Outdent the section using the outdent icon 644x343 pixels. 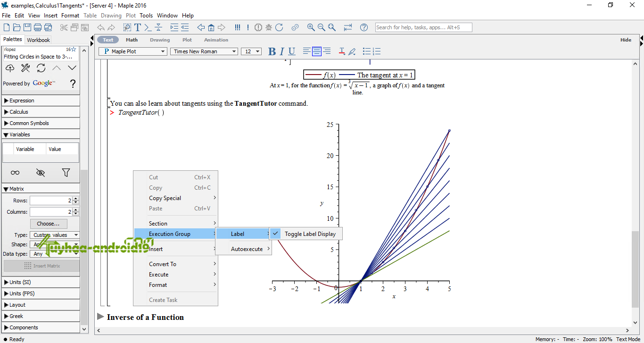coord(185,27)
